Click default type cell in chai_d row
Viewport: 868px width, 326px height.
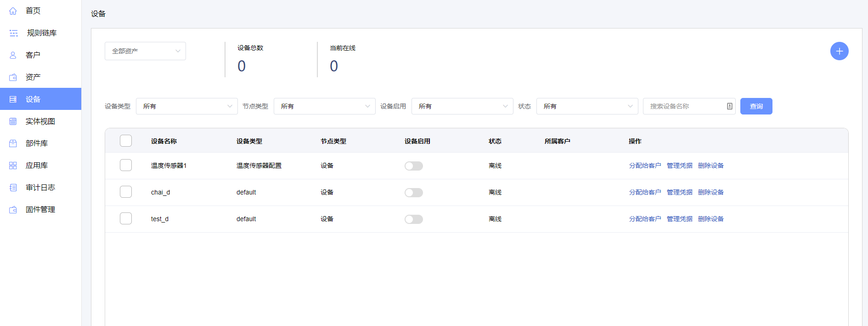(x=246, y=192)
